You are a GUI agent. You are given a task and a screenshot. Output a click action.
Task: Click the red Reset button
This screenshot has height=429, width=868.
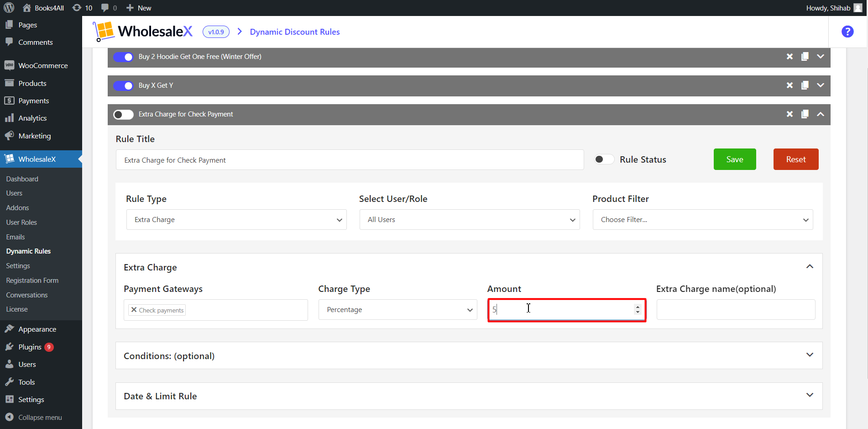pos(796,159)
